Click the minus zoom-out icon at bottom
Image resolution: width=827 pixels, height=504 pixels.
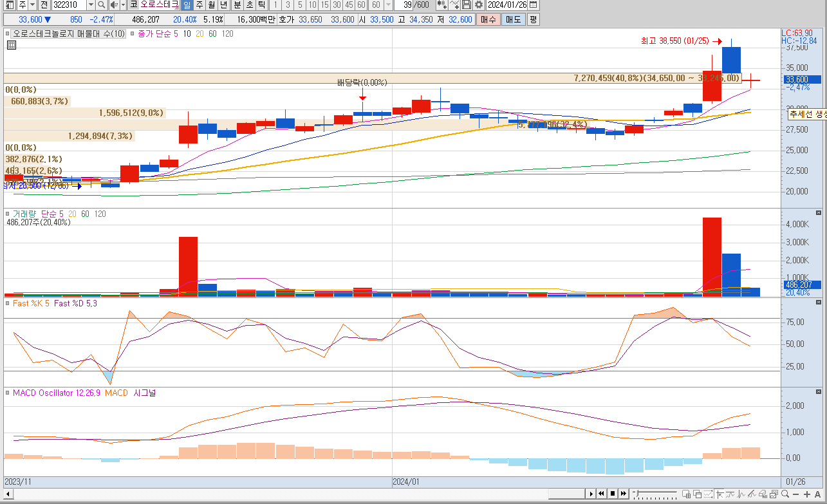click(x=796, y=494)
